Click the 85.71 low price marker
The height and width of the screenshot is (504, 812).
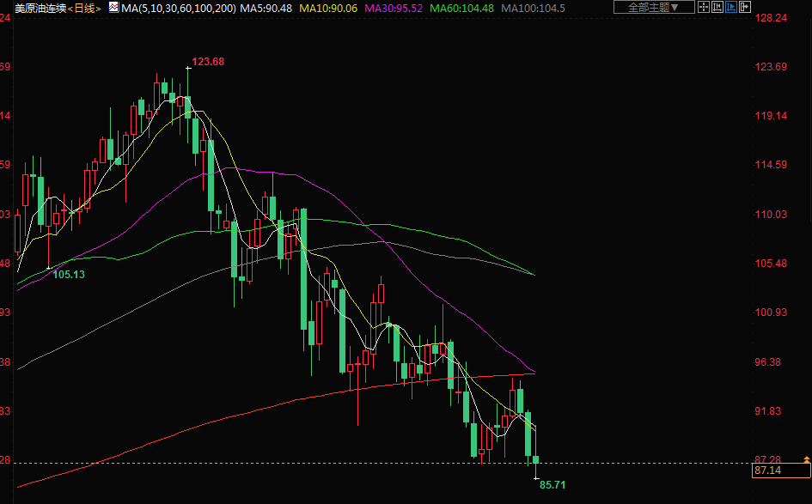point(553,485)
